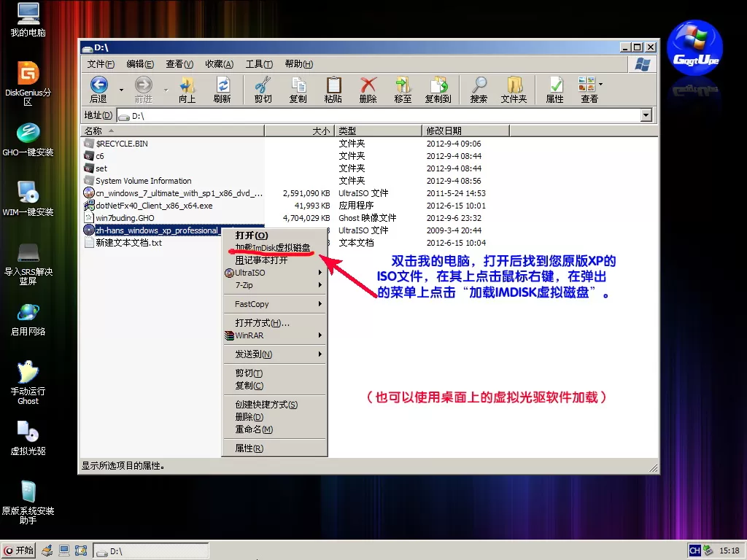Click the CH language indicator in tray
The height and width of the screenshot is (560, 747).
point(694,551)
